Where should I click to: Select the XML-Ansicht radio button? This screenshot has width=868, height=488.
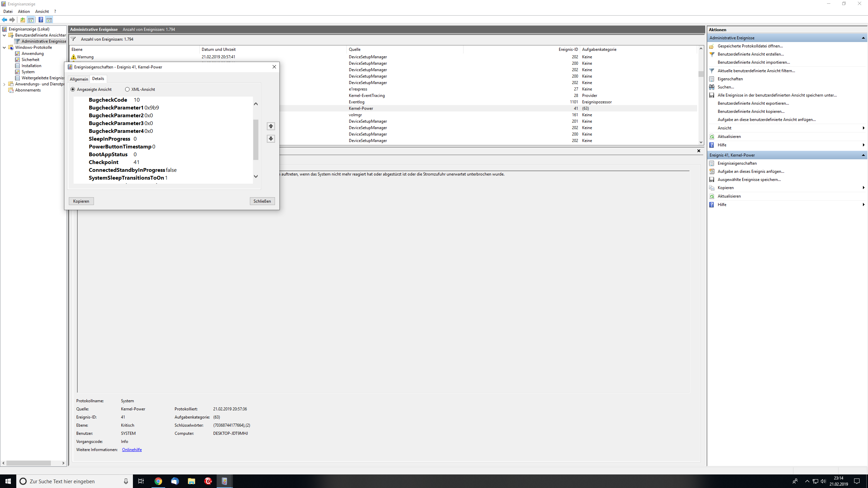click(x=127, y=89)
